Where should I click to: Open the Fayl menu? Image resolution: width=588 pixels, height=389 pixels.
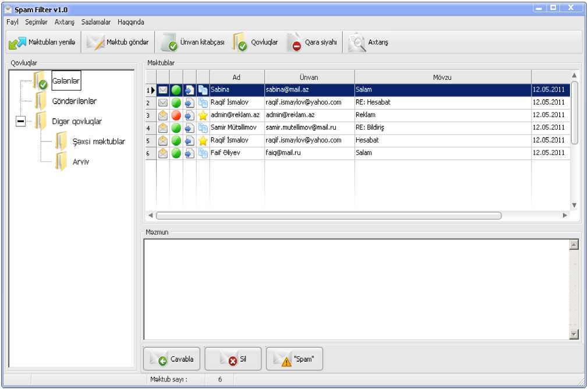(12, 22)
